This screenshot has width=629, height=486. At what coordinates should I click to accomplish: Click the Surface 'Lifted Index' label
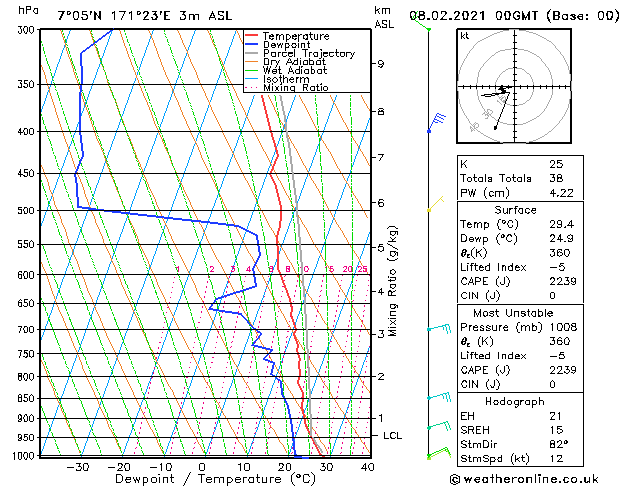(493, 267)
